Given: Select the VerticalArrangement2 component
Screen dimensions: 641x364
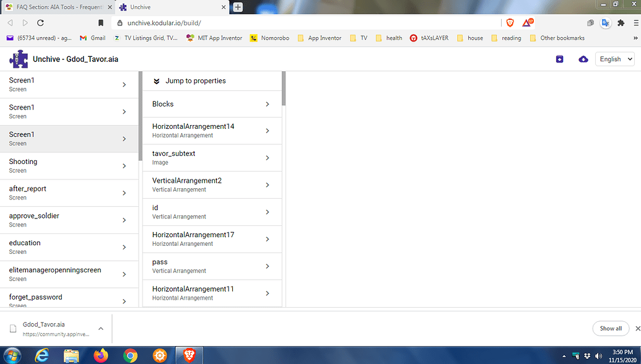Looking at the screenshot, I should pyautogui.click(x=212, y=184).
